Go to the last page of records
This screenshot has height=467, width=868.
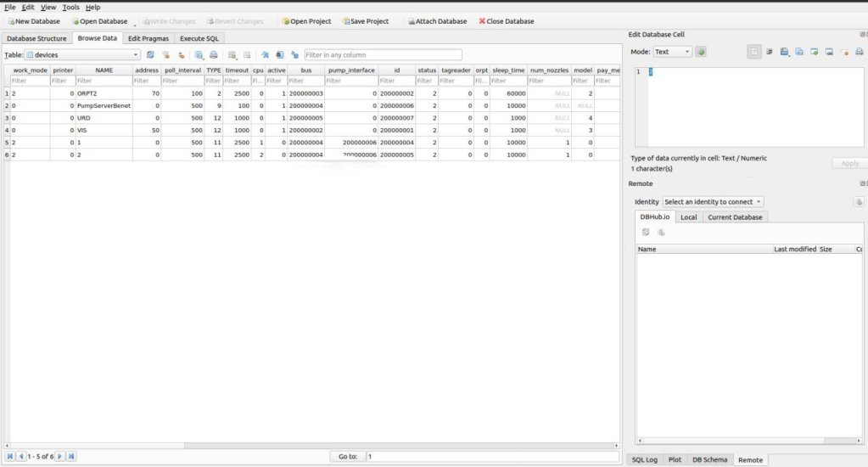click(71, 457)
